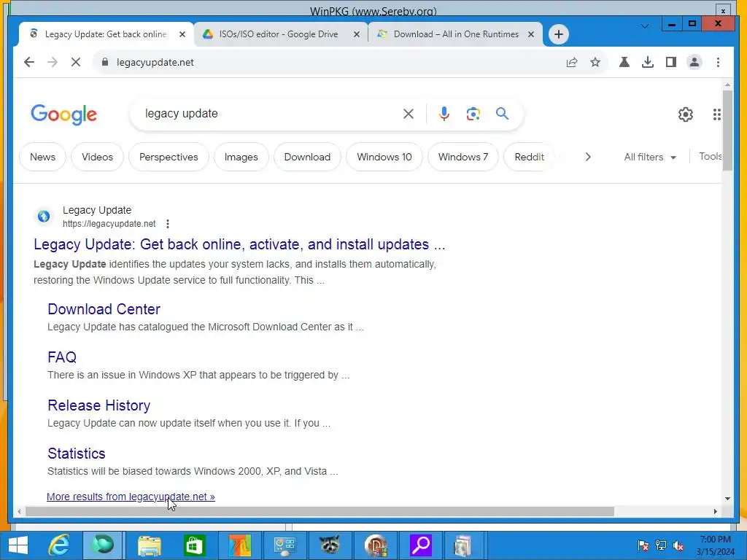Expand the All filters dropdown
Image resolution: width=747 pixels, height=560 pixels.
tap(650, 157)
